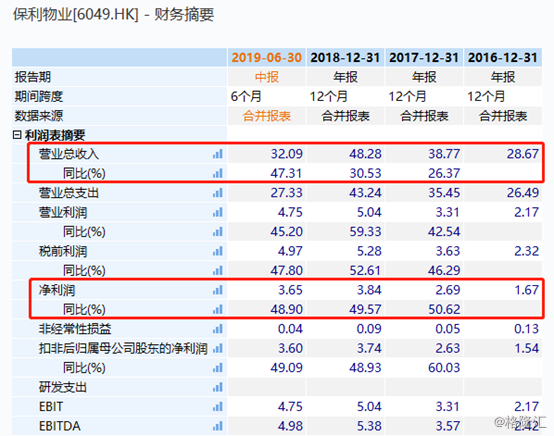This screenshot has height=436, width=554.
Task: Click the 数据来源 row label
Action: (39, 116)
